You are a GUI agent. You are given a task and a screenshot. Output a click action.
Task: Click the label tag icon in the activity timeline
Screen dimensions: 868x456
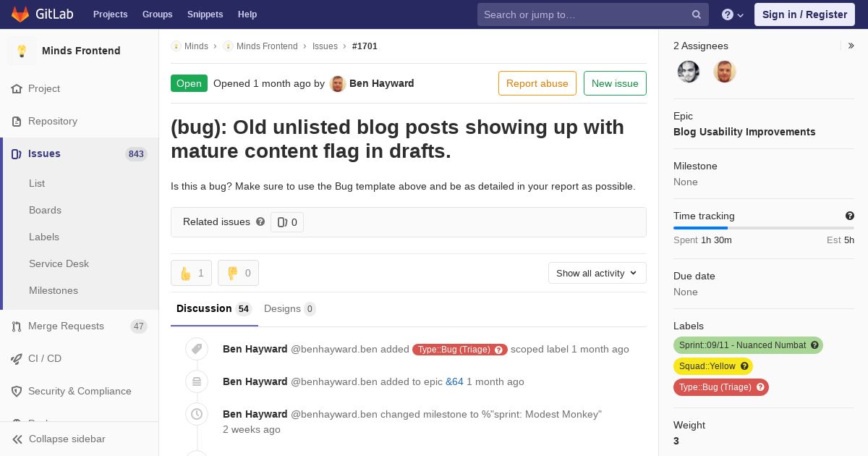[x=197, y=349]
